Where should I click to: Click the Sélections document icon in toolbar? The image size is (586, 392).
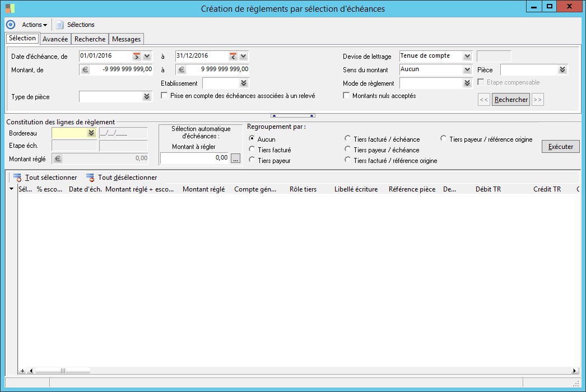point(60,25)
